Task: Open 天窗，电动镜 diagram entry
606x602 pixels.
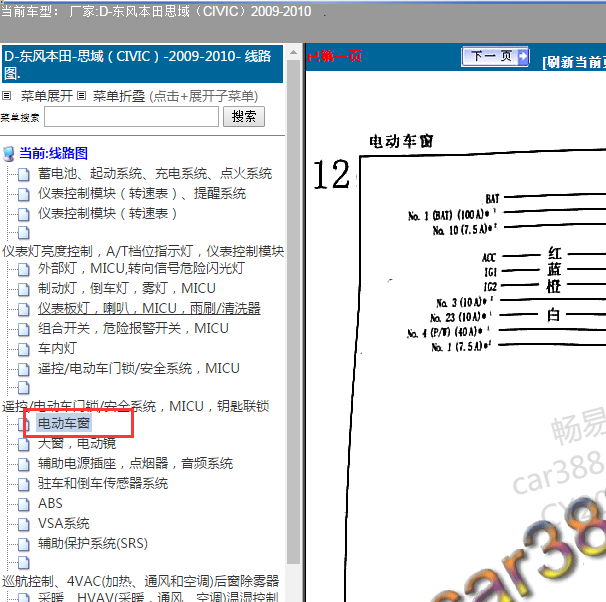Action: (x=77, y=443)
